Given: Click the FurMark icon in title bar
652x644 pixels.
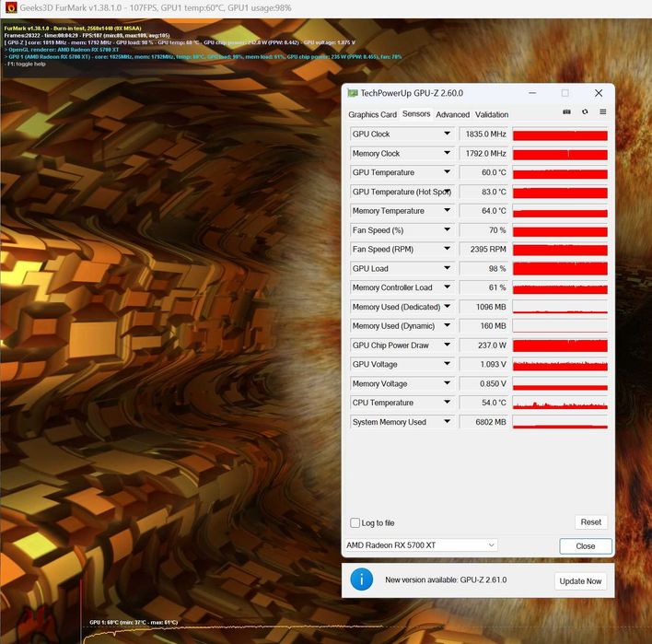Looking at the screenshot, I should click(x=11, y=7).
